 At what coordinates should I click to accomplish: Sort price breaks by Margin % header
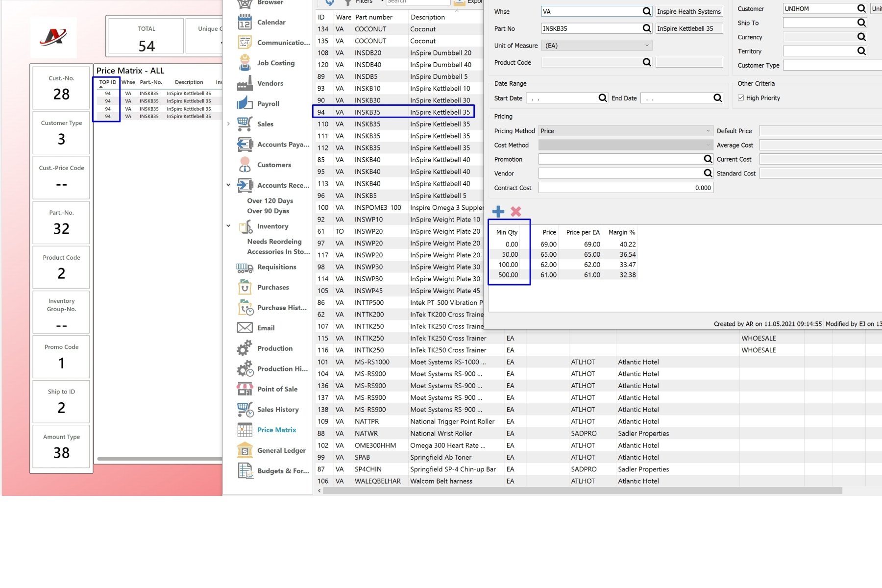tap(622, 232)
